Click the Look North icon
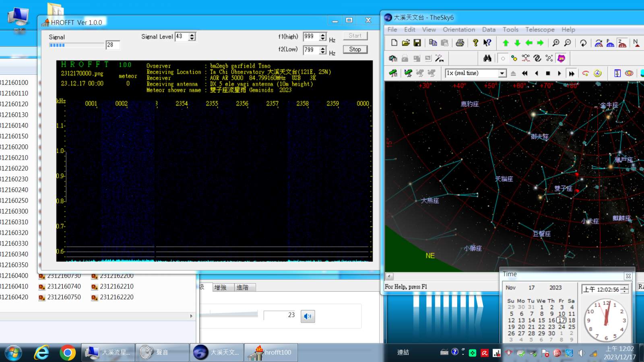The width and height of the screenshot is (644, 362). click(636, 43)
